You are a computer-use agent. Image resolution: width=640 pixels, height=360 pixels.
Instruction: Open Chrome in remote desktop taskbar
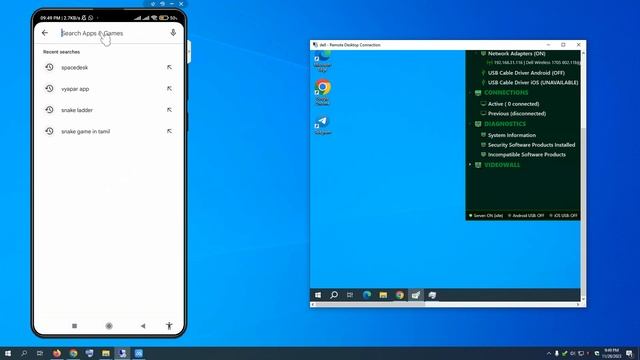[399, 295]
